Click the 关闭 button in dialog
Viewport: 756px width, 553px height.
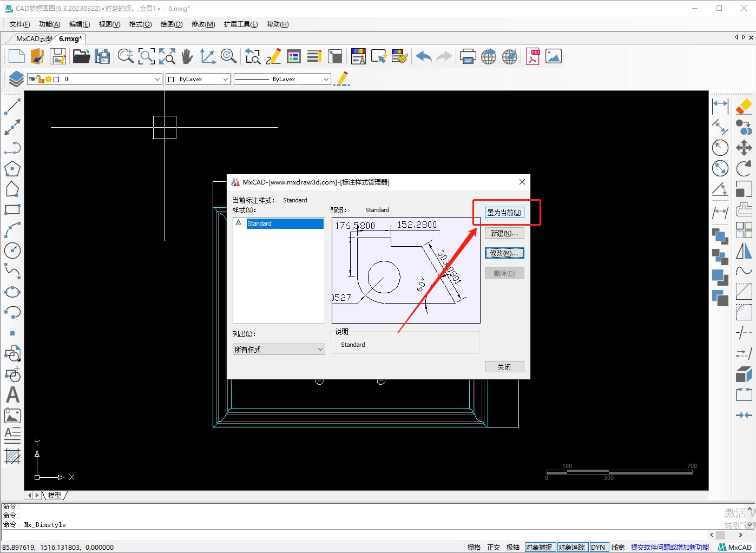coord(504,367)
